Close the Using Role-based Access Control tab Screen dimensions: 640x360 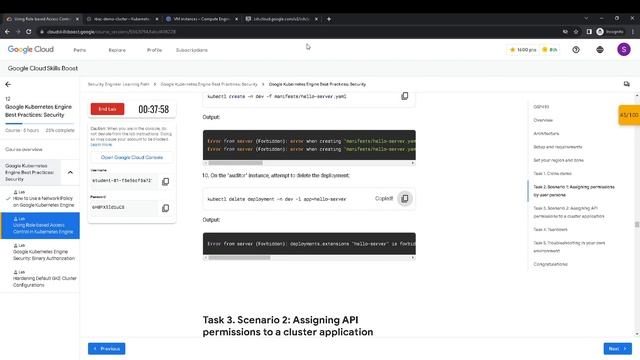coord(77,19)
